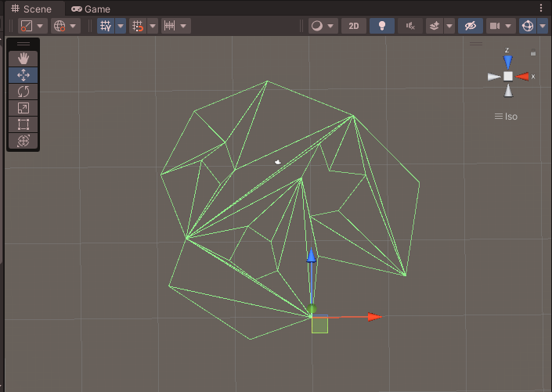Screen dimensions: 552x392
Task: Click the yellow-green plane move handle square
Action: (319, 325)
